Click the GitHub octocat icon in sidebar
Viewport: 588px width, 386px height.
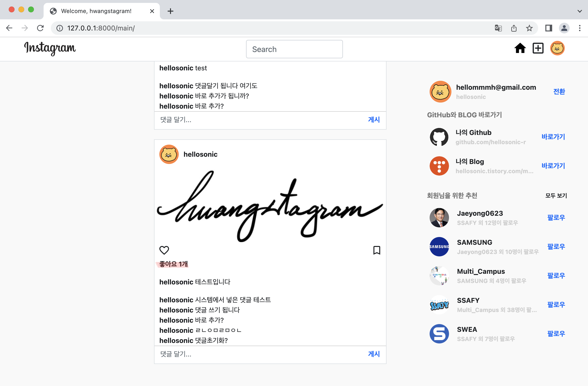pos(439,137)
